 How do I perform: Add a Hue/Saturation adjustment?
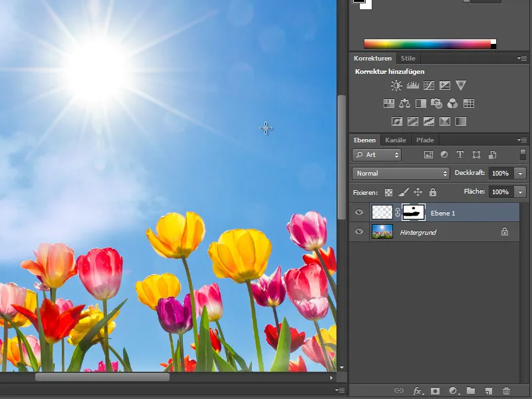click(x=389, y=103)
